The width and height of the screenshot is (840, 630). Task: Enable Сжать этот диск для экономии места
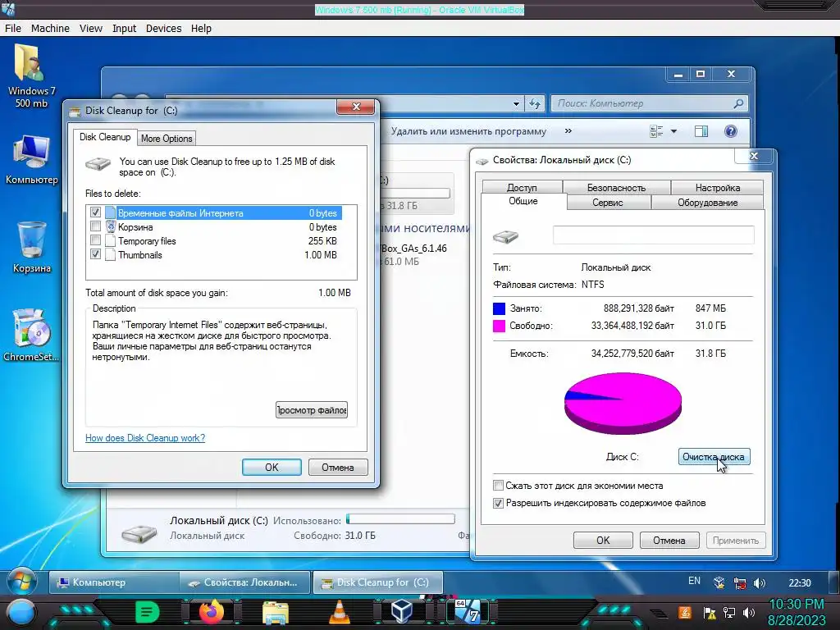click(x=498, y=486)
